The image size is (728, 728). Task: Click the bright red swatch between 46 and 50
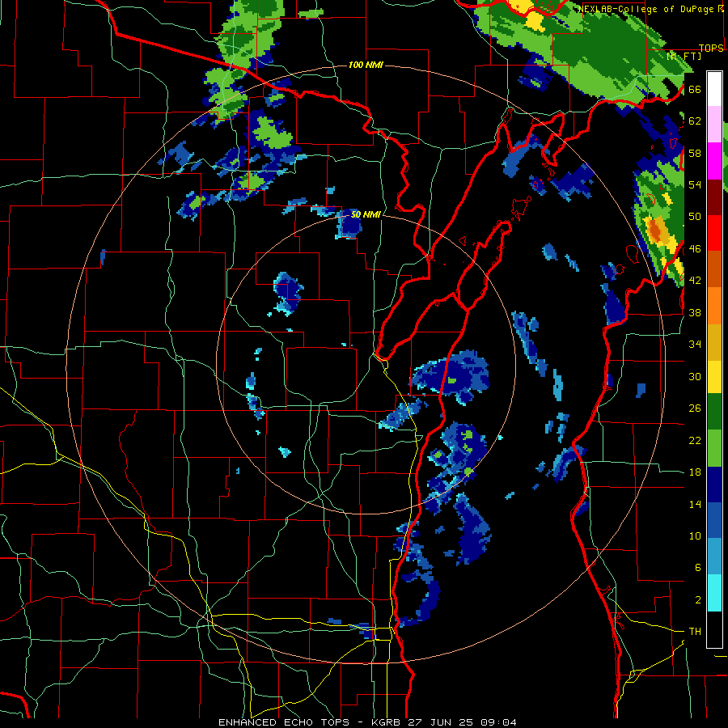pos(714,233)
